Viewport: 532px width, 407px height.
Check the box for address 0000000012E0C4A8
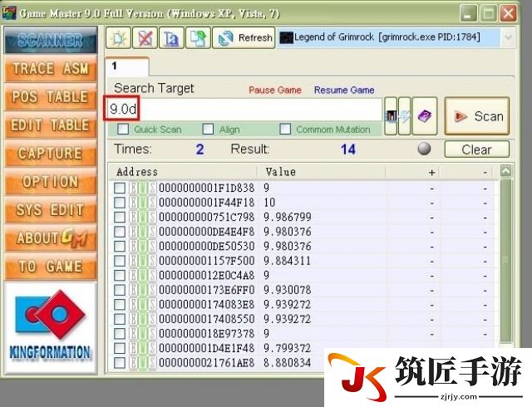coord(120,276)
